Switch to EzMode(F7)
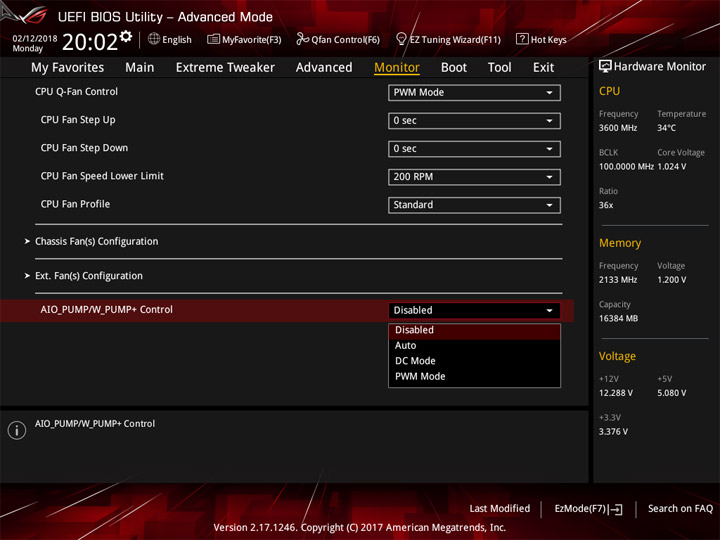The height and width of the screenshot is (540, 720). pyautogui.click(x=580, y=509)
